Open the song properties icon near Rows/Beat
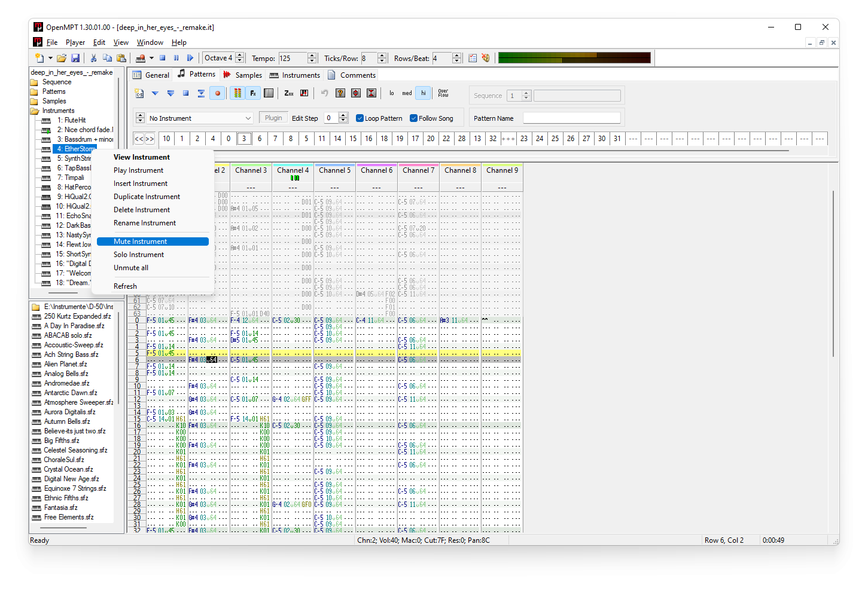The width and height of the screenshot is (868, 593). [473, 58]
